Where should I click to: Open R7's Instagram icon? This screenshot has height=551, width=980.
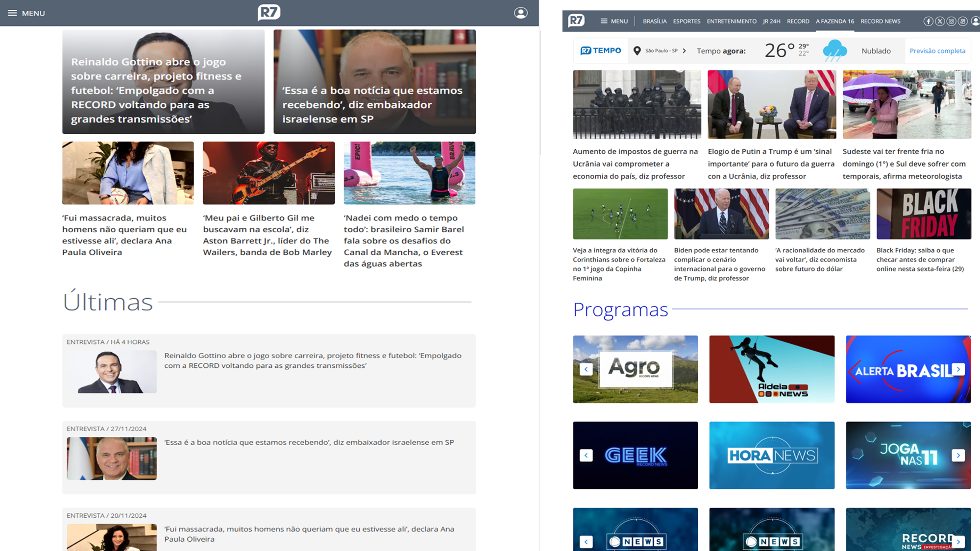coord(951,21)
